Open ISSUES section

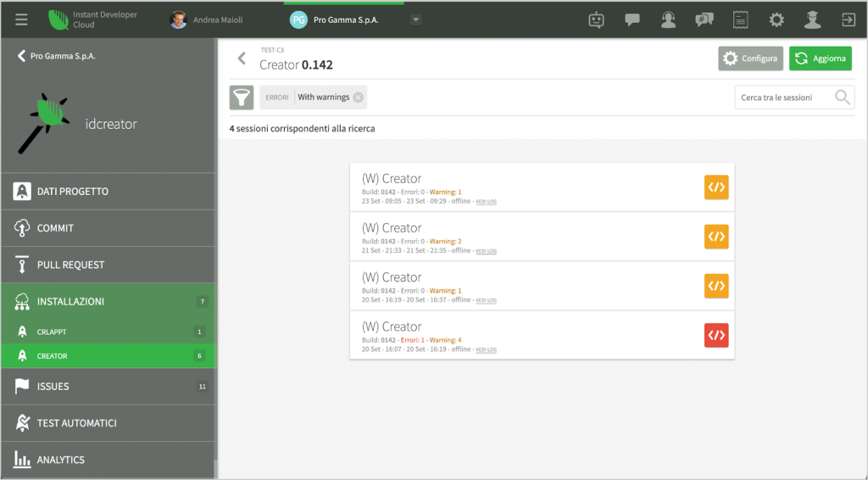[108, 387]
